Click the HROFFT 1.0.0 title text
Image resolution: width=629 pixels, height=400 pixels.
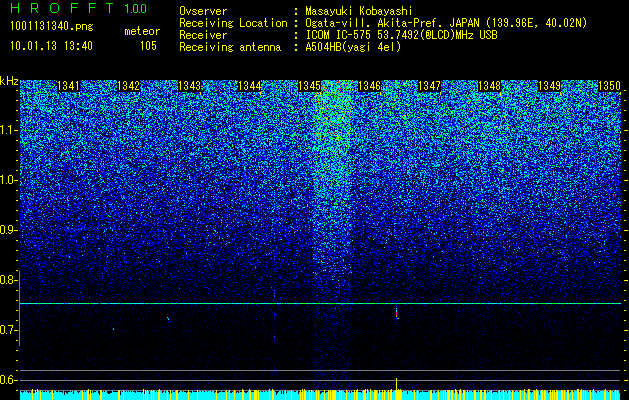(x=79, y=8)
